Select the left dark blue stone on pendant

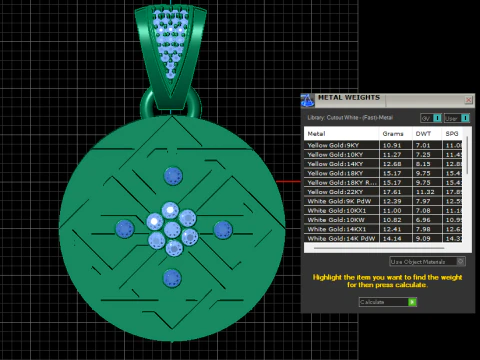click(x=125, y=229)
